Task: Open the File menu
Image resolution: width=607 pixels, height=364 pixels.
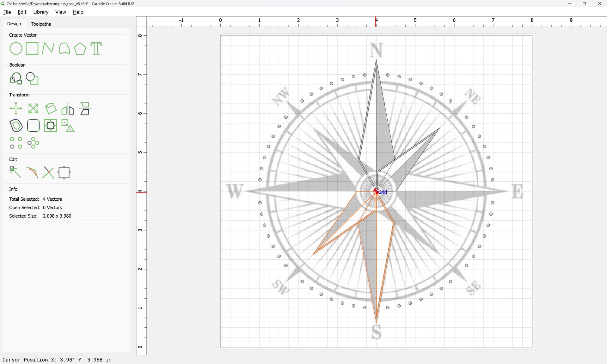Action: pyautogui.click(x=7, y=12)
